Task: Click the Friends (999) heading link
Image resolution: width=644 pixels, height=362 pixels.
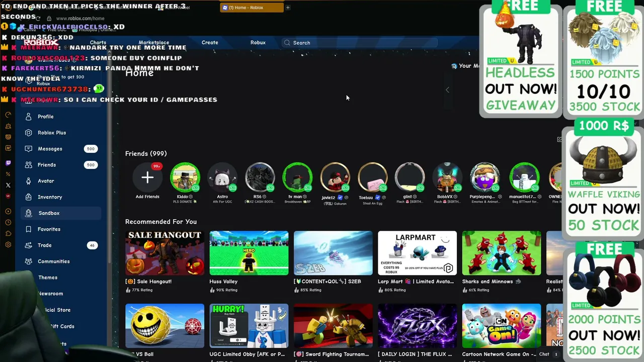Action: point(146,153)
